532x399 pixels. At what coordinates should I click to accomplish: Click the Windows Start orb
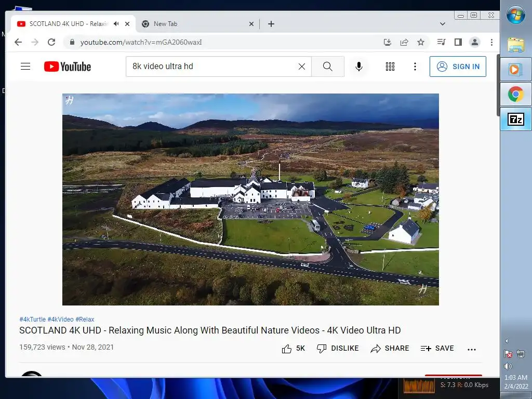(x=516, y=15)
